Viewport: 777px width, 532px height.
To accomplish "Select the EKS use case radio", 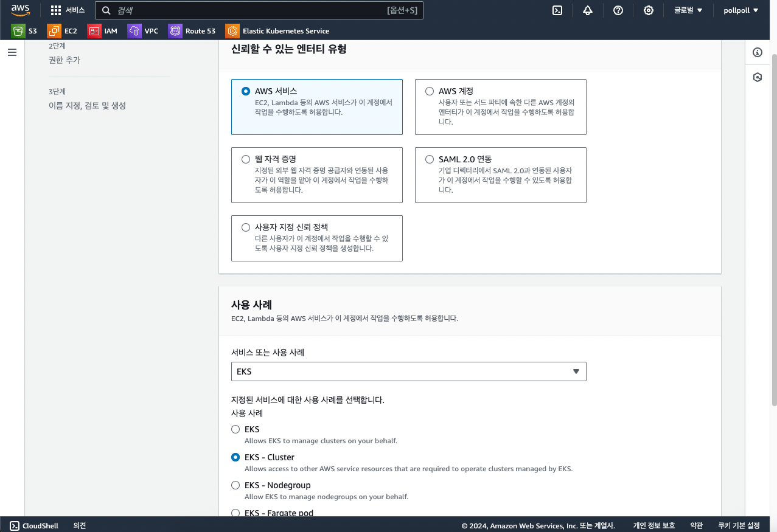I will pyautogui.click(x=235, y=429).
